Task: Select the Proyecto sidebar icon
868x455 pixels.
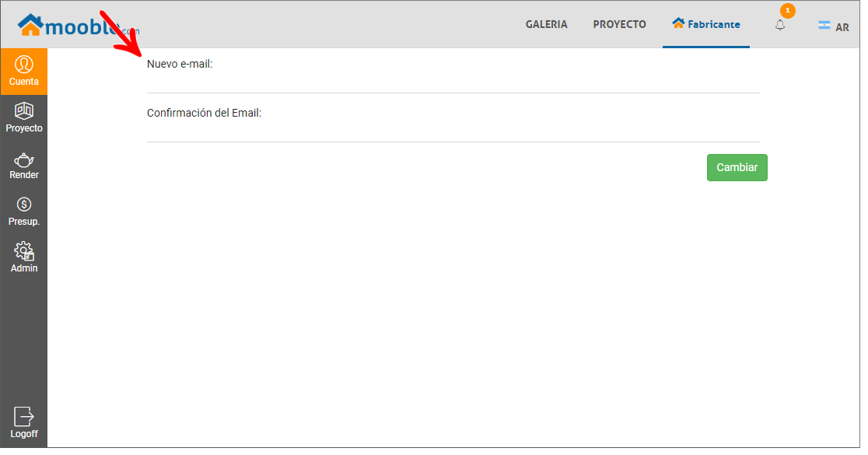Action: pos(24,110)
